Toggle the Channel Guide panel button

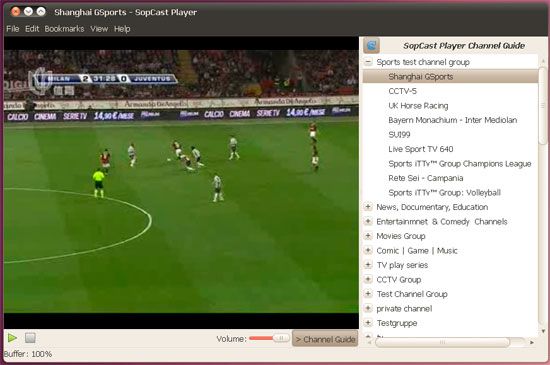pos(325,339)
